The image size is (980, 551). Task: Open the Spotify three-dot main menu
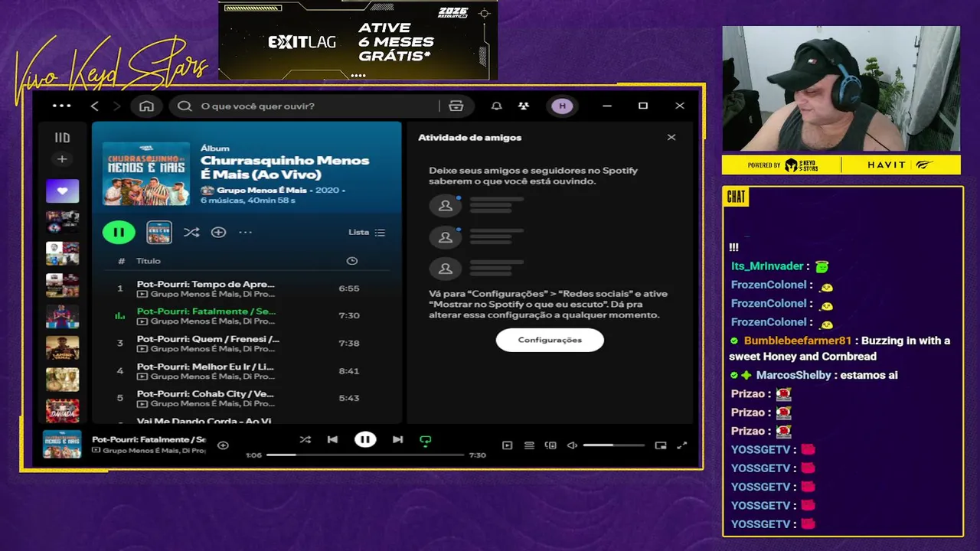pos(61,106)
